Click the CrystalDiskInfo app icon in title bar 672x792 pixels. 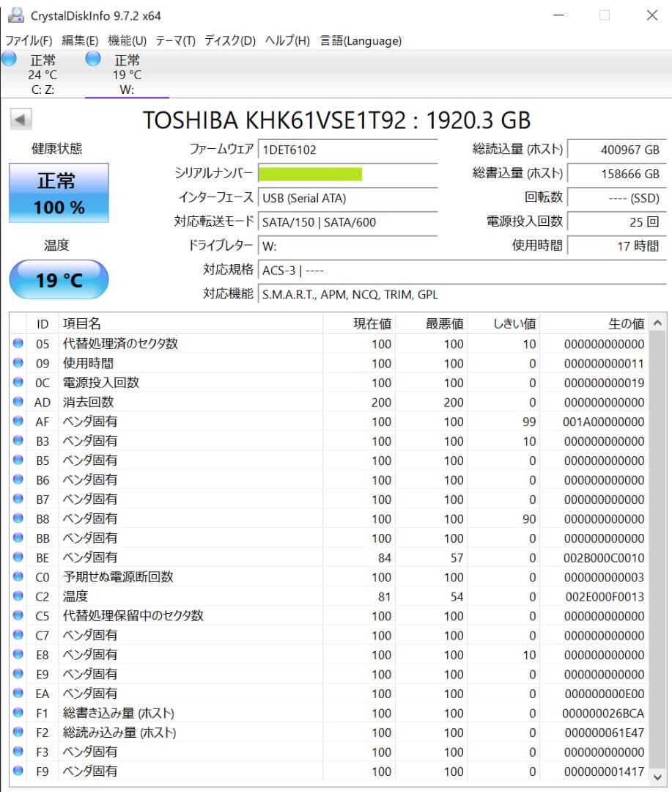15,15
